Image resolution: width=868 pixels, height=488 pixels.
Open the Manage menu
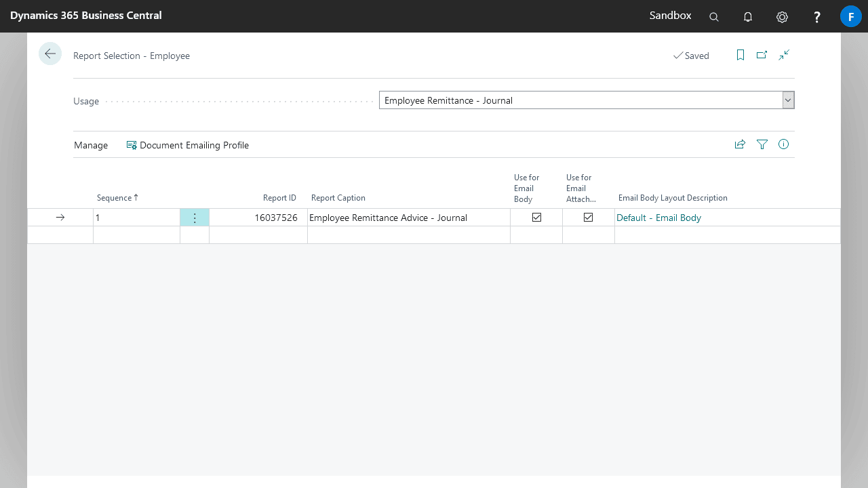(x=91, y=145)
